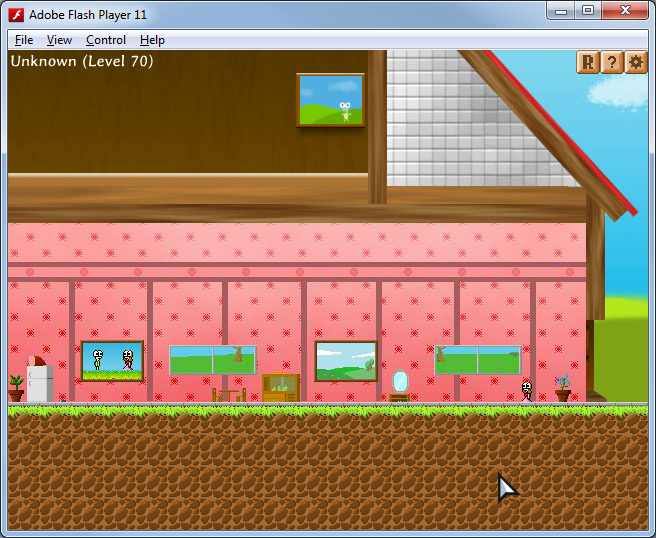This screenshot has width=662, height=538.
Task: Click the framed couple portrait on wall
Action: [x=112, y=360]
